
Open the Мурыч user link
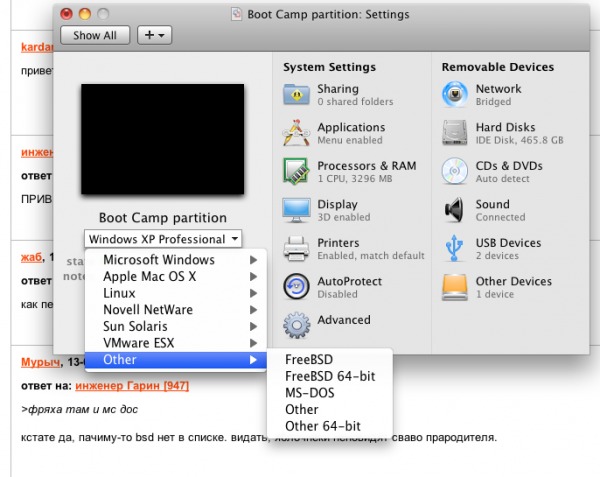(x=41, y=362)
